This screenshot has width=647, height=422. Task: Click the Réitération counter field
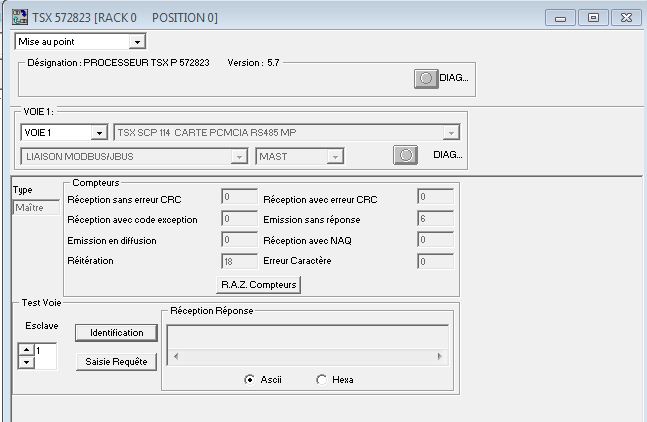[x=239, y=261]
